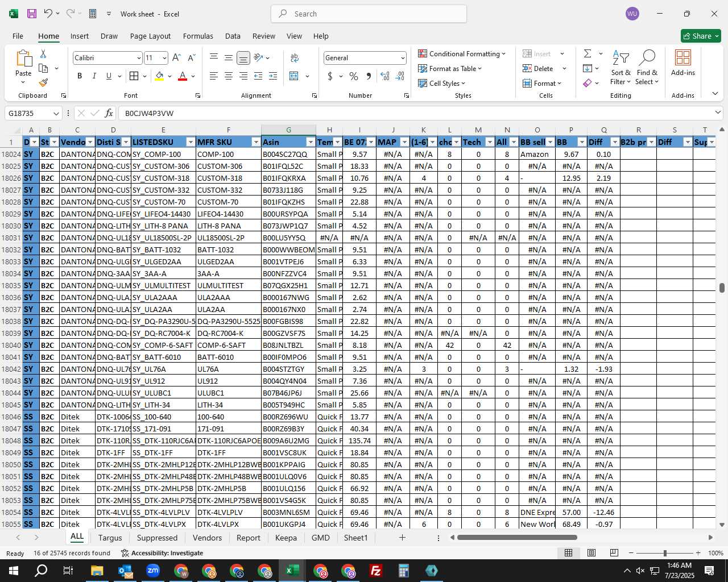
Task: Switch to Page Layout view in status bar
Action: 591,553
